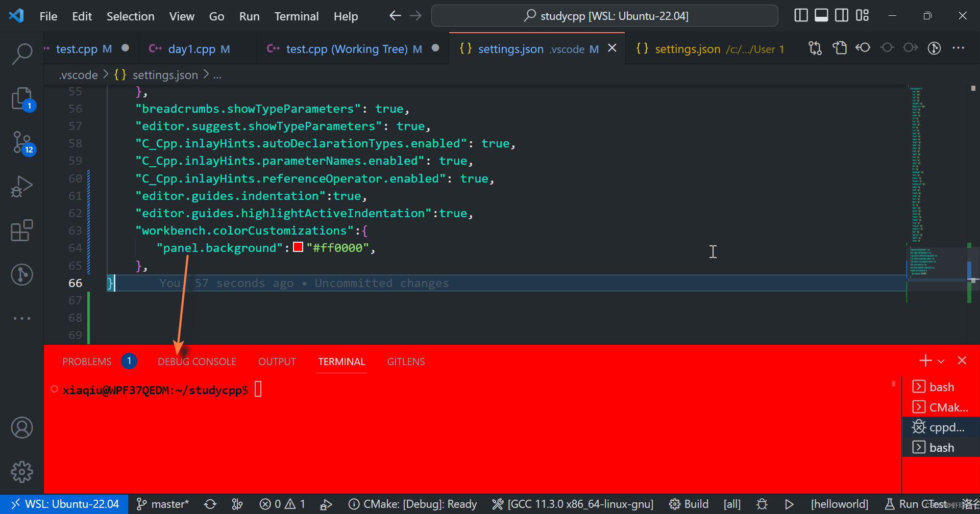Open the GitLens view in activity bar
This screenshot has width=980, height=514.
point(22,274)
